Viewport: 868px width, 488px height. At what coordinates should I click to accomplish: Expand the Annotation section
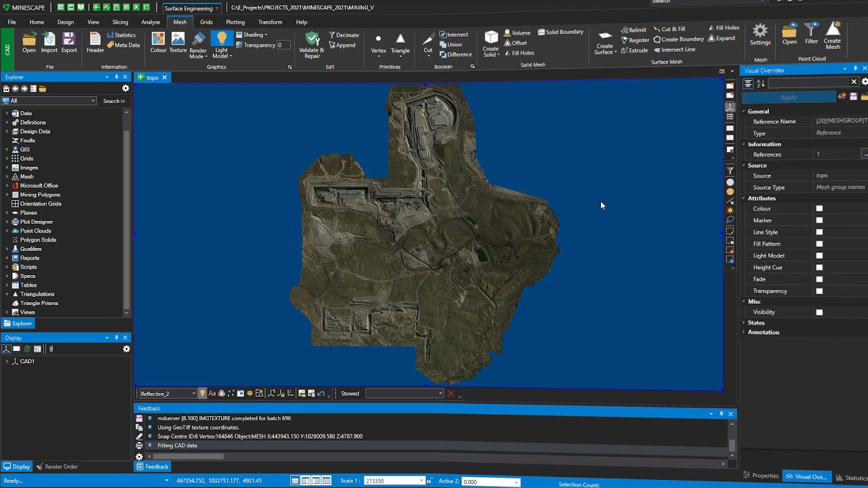coord(744,333)
